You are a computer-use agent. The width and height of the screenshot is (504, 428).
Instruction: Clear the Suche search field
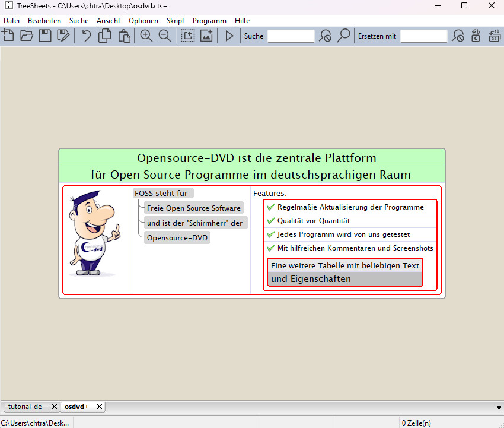[x=325, y=36]
